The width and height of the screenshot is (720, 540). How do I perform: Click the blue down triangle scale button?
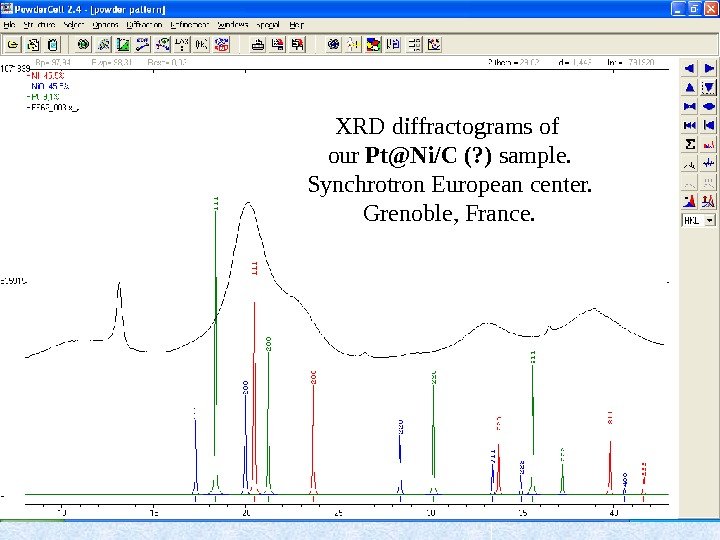click(709, 87)
